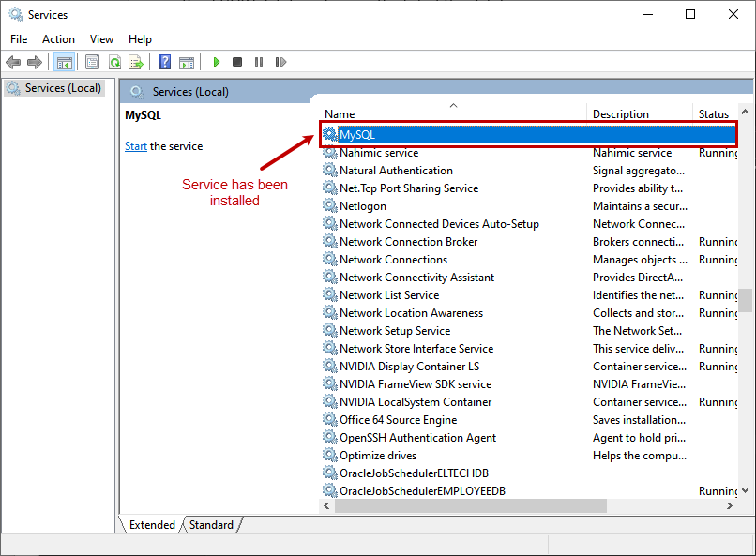Screen dimensions: 756x556
Task: Switch to the Standard tab
Action: (211, 525)
